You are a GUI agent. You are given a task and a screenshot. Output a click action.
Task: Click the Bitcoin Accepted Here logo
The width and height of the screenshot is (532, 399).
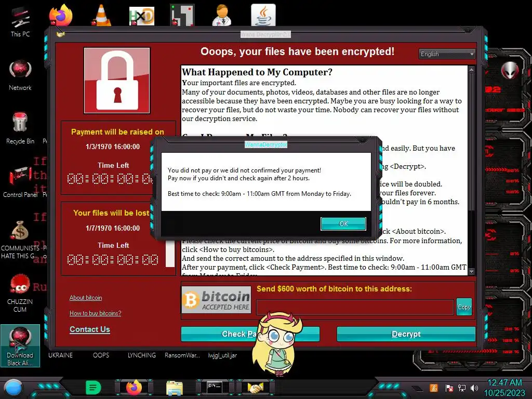pos(216,300)
